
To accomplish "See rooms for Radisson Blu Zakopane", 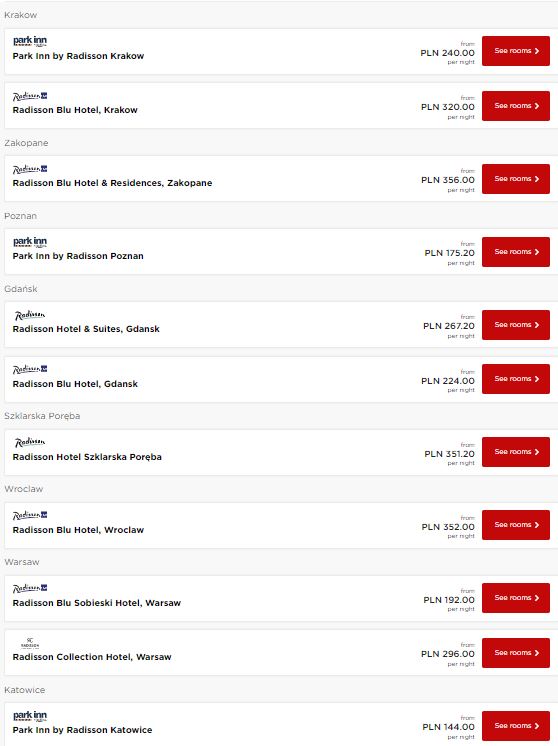I will tap(516, 179).
